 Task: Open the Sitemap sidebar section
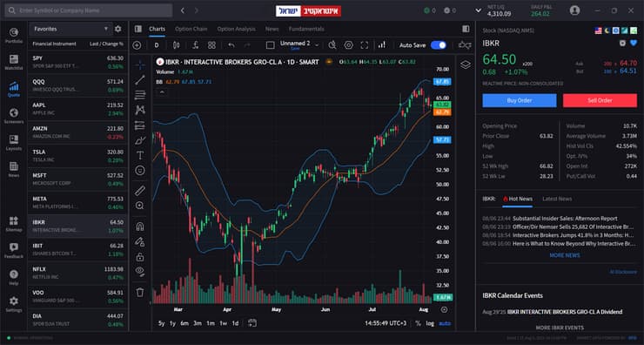tap(14, 224)
